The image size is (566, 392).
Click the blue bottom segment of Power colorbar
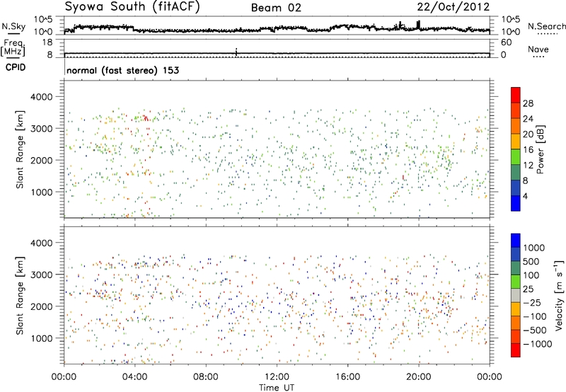(516, 203)
